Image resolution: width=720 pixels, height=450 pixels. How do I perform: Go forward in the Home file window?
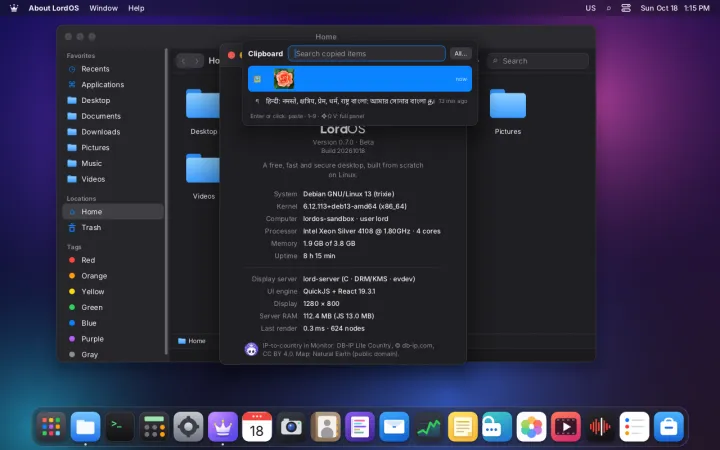click(197, 61)
